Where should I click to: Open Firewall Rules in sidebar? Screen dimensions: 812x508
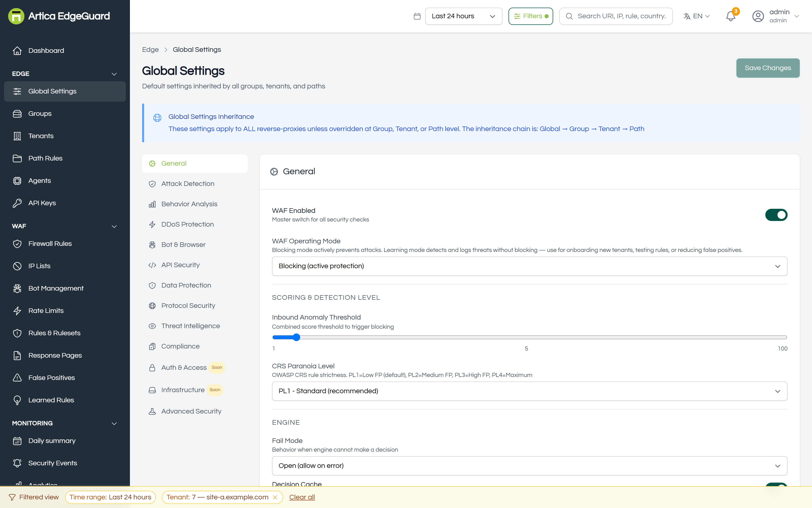click(x=65, y=244)
